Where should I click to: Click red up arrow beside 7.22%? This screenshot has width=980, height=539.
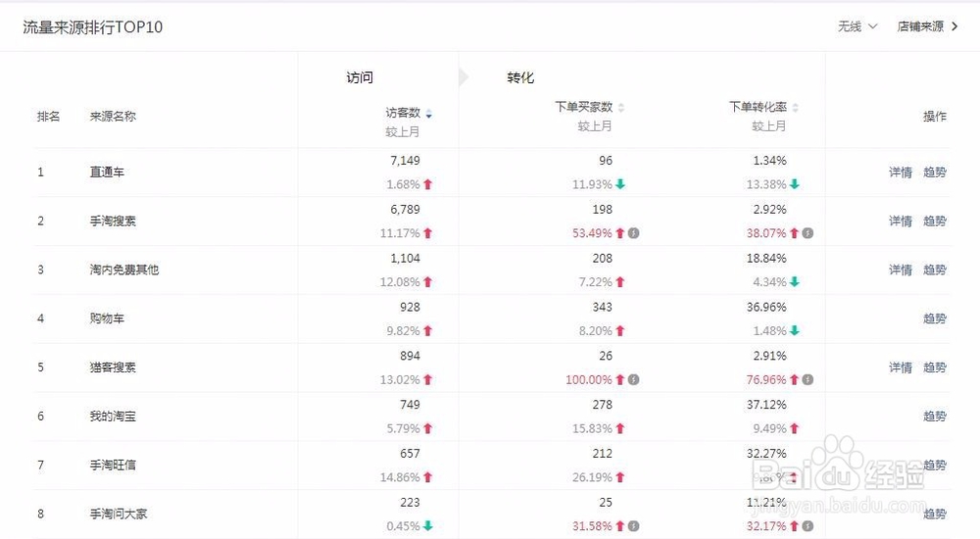pos(620,282)
